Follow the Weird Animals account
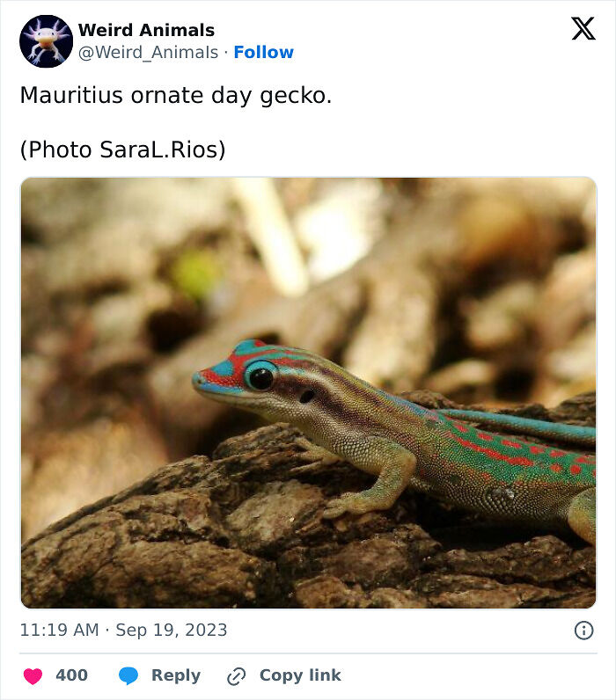This screenshot has width=616, height=700. coord(263,52)
